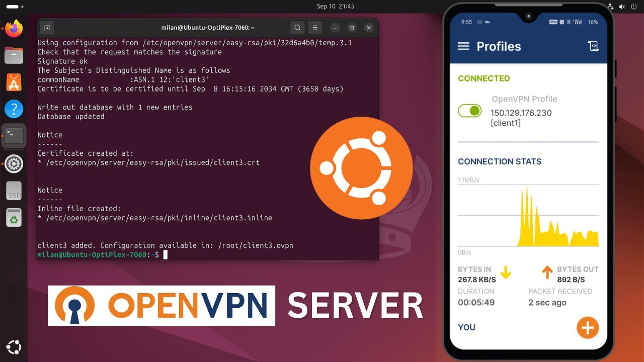This screenshot has height=362, width=644.
Task: Open the terminal hamburger menu
Action: [315, 28]
